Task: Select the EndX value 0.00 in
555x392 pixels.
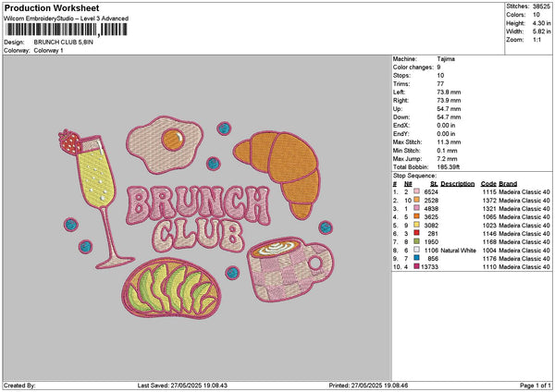Action: click(446, 125)
